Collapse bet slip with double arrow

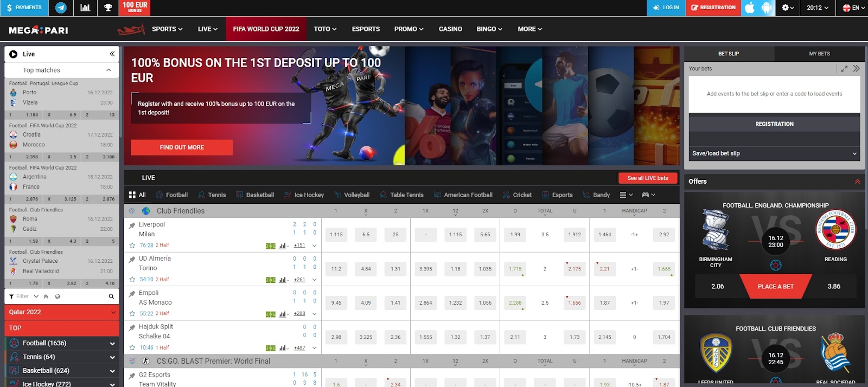[x=856, y=69]
